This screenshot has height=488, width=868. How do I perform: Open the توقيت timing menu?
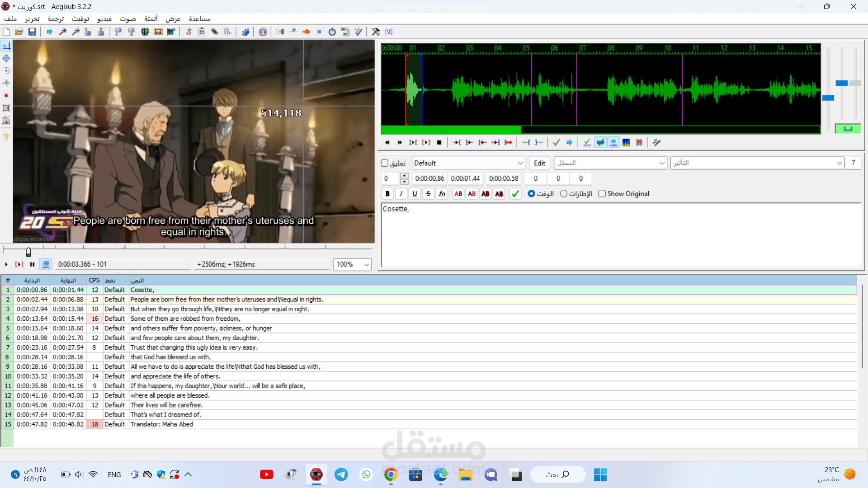point(80,19)
